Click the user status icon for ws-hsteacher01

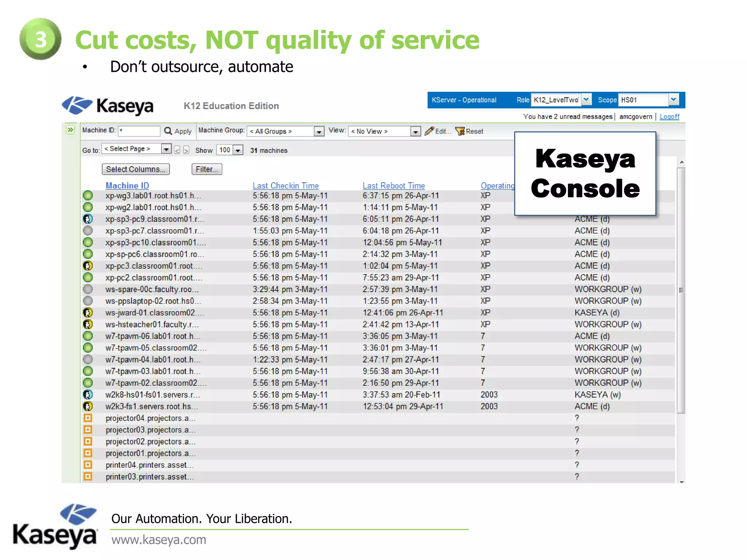pos(88,324)
